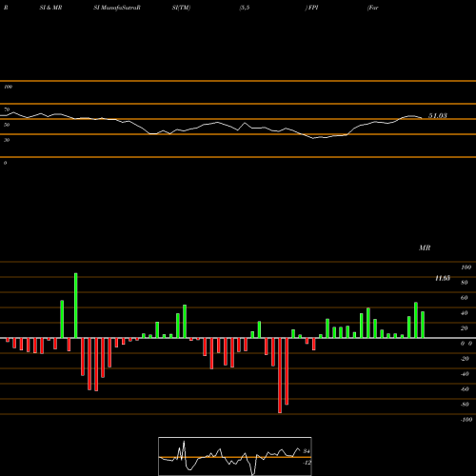Click the RSI axis label 30
The image size is (476, 476).
(7, 140)
